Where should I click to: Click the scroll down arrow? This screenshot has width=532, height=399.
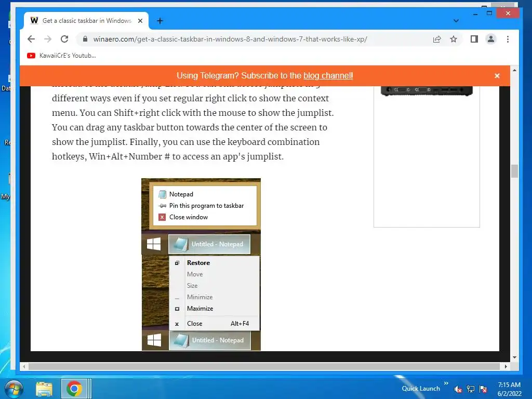pos(514,357)
